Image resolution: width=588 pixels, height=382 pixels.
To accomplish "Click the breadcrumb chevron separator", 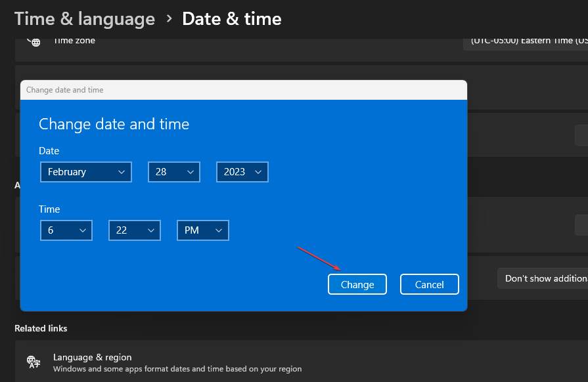I will coord(169,18).
